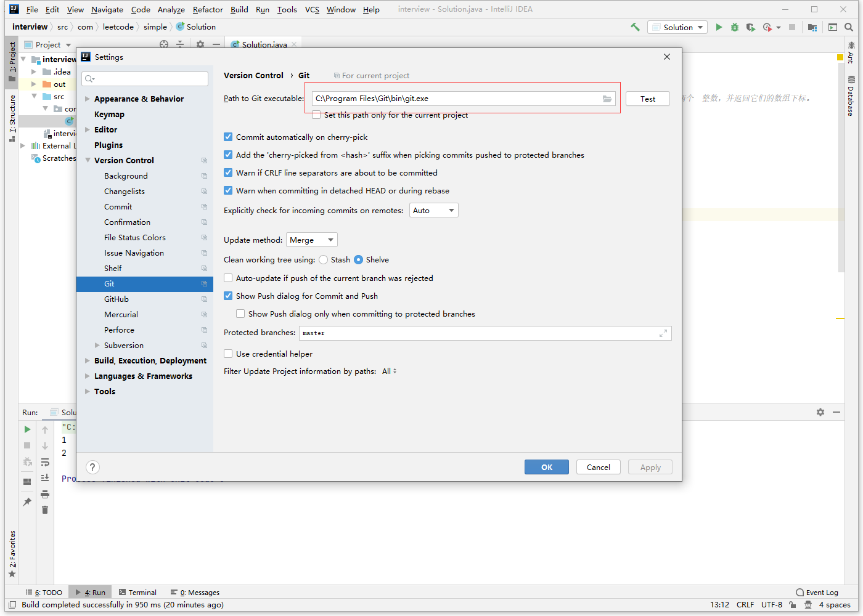This screenshot has height=616, width=863.
Task: Open the VCS menu
Action: pyautogui.click(x=312, y=9)
